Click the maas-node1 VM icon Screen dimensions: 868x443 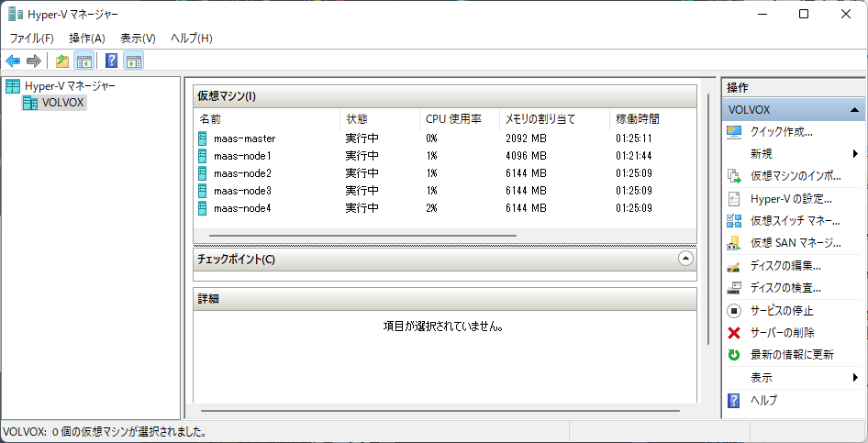point(203,156)
